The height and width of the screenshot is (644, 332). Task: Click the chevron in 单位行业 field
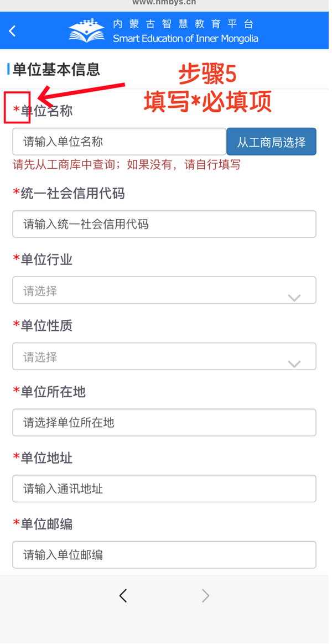(x=294, y=298)
